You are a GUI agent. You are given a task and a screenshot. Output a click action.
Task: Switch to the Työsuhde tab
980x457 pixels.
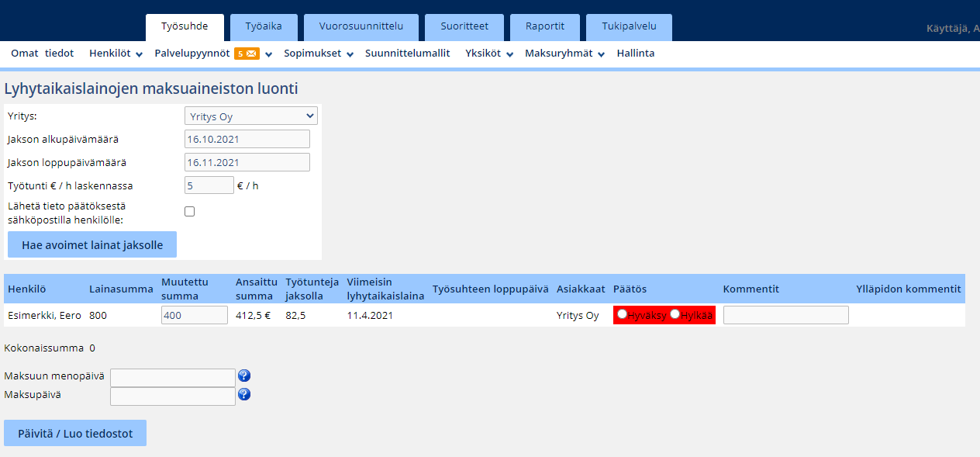tap(185, 27)
